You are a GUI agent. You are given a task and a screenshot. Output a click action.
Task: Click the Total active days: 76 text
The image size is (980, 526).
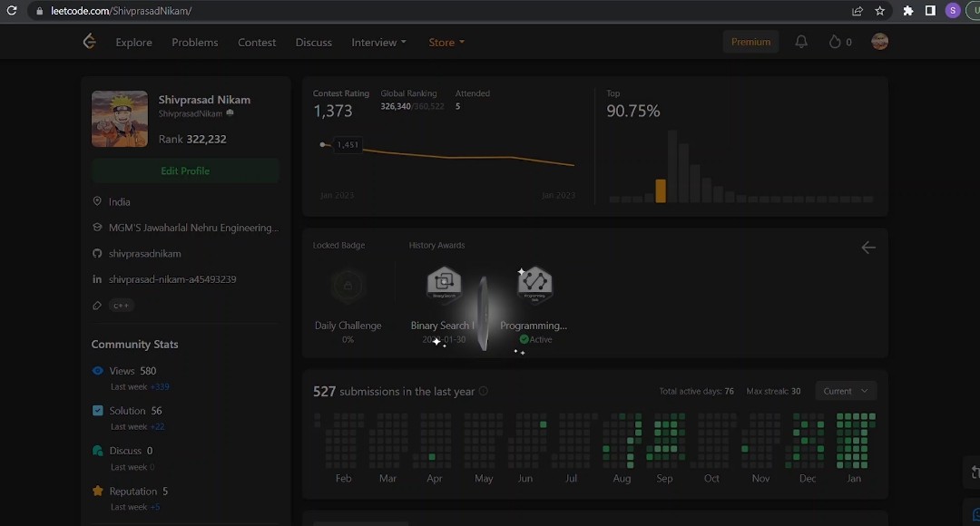click(696, 391)
